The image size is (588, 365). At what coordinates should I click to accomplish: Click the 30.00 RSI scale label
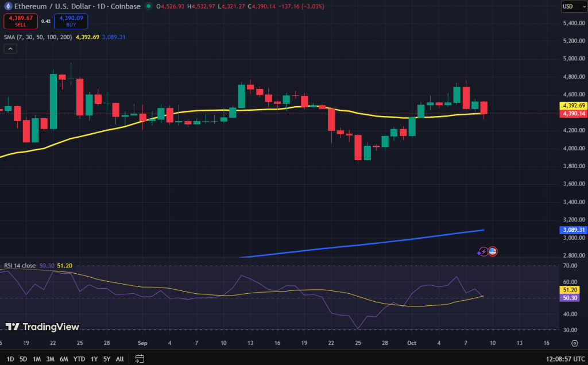pyautogui.click(x=570, y=330)
